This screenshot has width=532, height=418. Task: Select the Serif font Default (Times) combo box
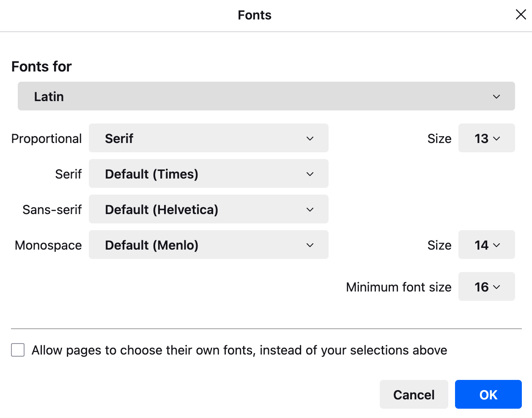click(x=208, y=174)
